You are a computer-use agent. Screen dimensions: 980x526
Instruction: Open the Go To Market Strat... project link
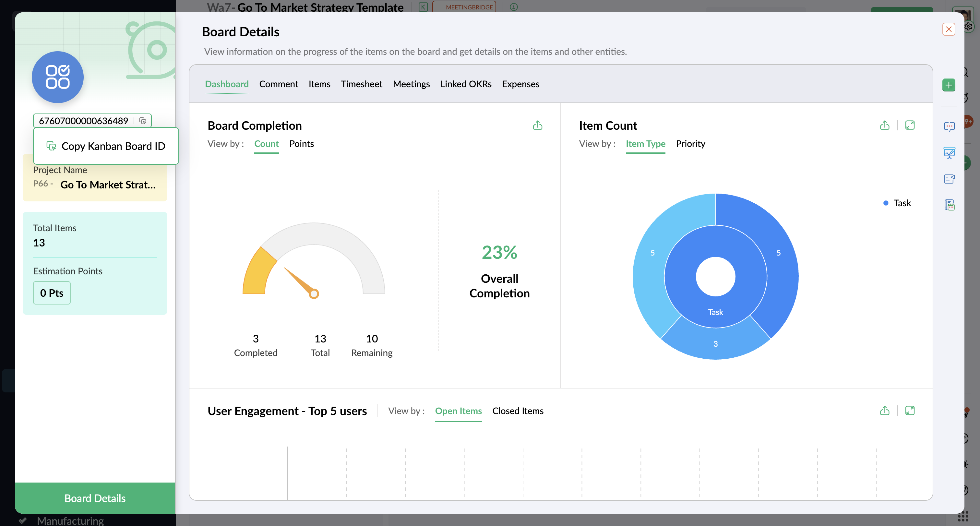[x=108, y=185]
